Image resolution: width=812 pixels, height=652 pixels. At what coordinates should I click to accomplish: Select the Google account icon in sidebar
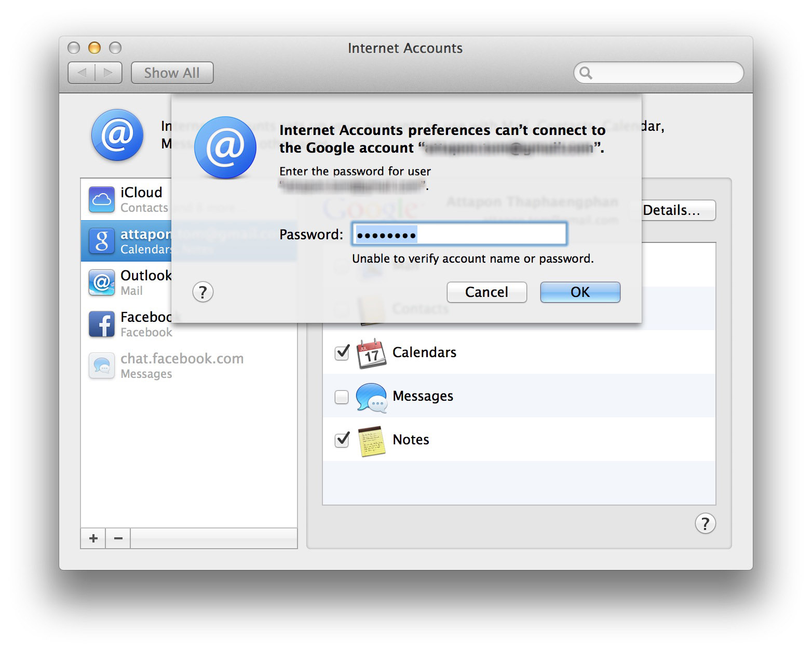[102, 241]
